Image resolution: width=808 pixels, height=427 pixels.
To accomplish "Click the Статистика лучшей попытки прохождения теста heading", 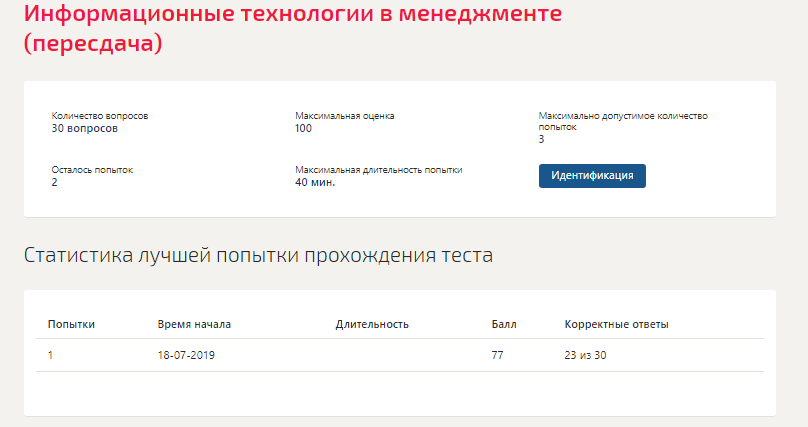I will click(258, 256).
